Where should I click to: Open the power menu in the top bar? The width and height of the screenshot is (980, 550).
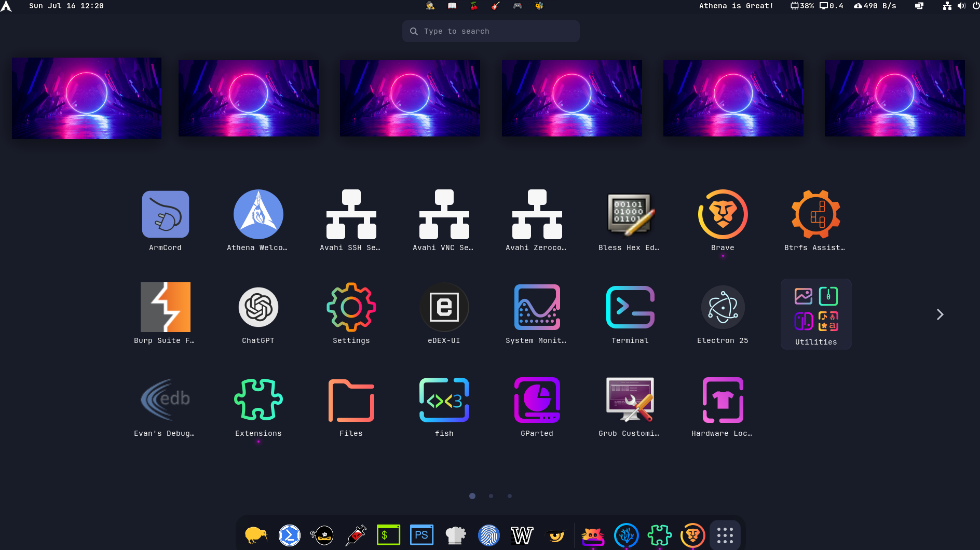(x=975, y=6)
